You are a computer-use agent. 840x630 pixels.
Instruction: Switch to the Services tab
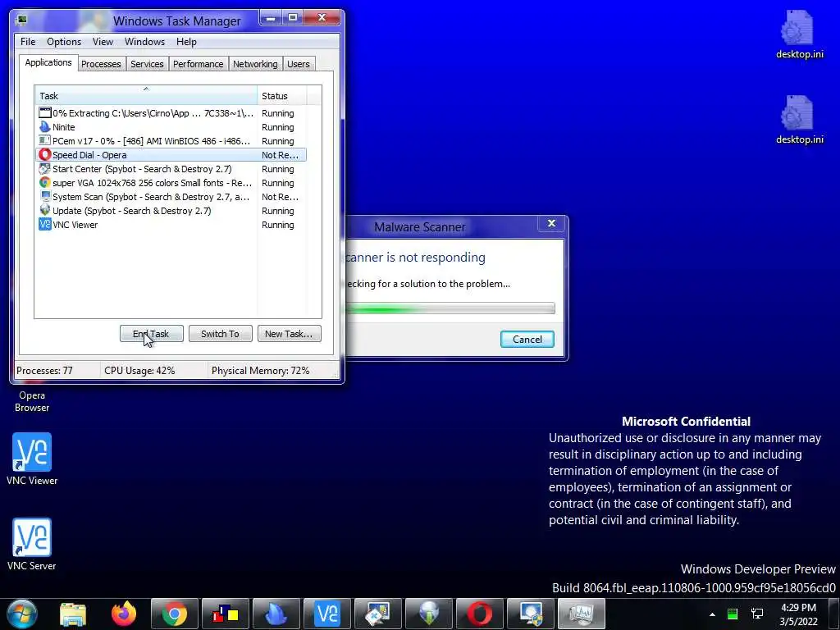147,64
